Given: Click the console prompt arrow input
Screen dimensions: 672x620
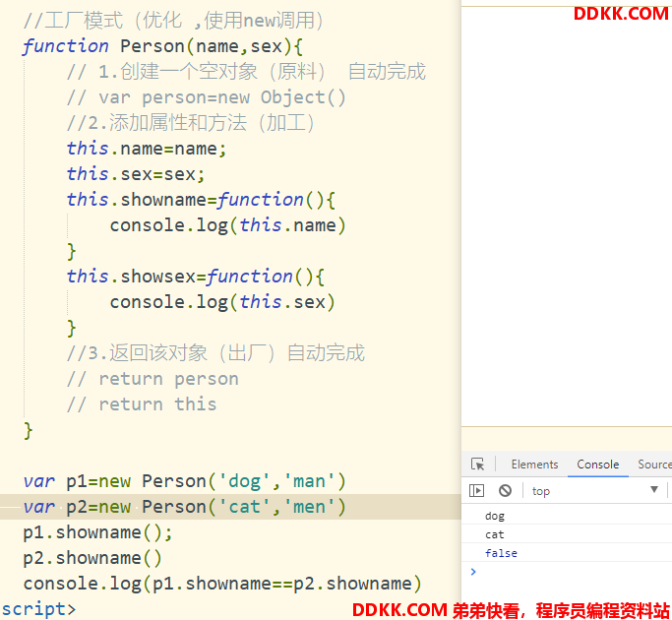Looking at the screenshot, I should (x=473, y=572).
